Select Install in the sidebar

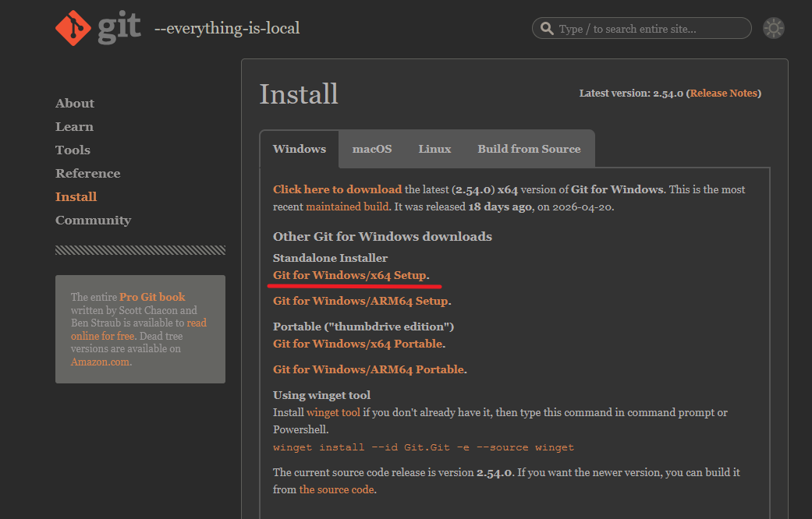[x=76, y=196]
